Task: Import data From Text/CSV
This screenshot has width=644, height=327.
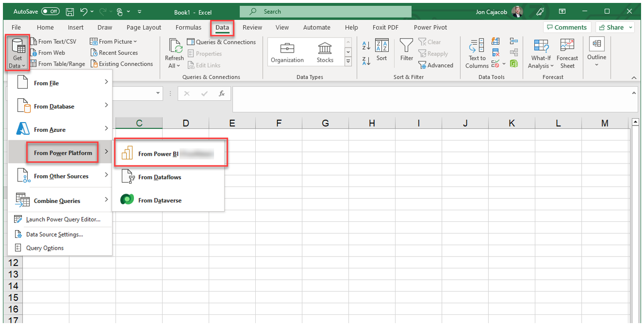Action: point(53,41)
